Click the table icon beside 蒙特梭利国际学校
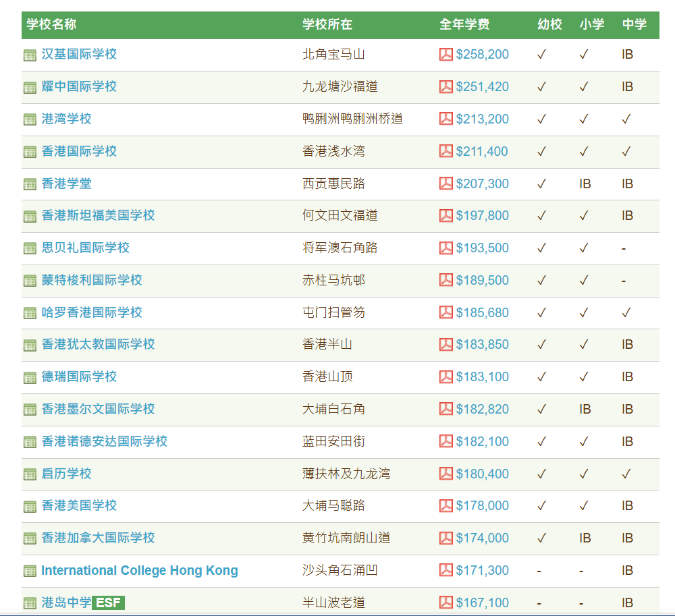The width and height of the screenshot is (675, 616). (x=30, y=281)
